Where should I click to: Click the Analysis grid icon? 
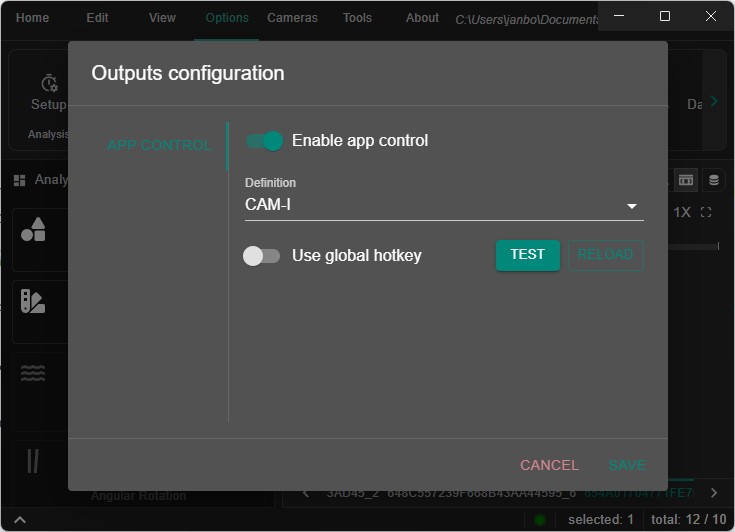19,180
